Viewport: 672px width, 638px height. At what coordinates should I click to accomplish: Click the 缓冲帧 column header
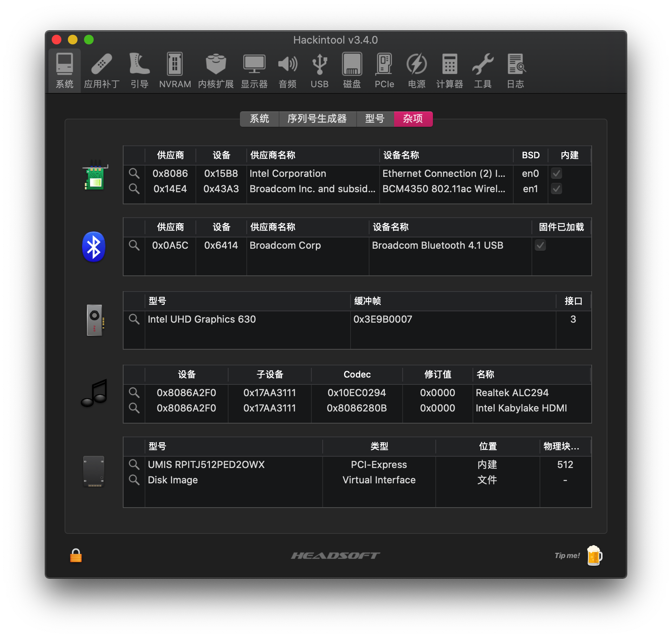click(x=453, y=301)
